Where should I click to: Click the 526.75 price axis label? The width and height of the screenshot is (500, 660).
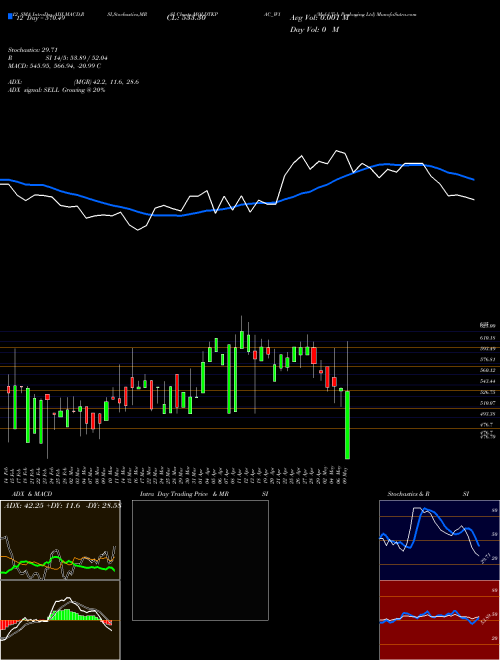click(x=487, y=392)
